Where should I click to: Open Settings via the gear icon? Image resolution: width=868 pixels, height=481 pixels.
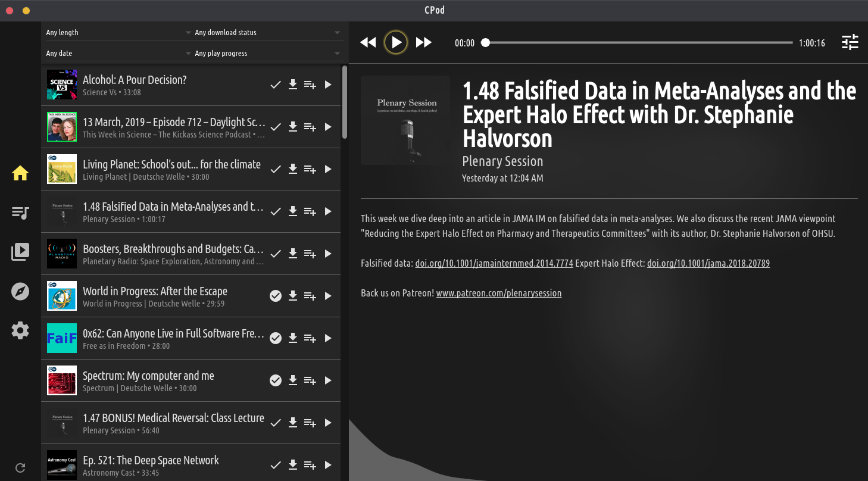(20, 330)
